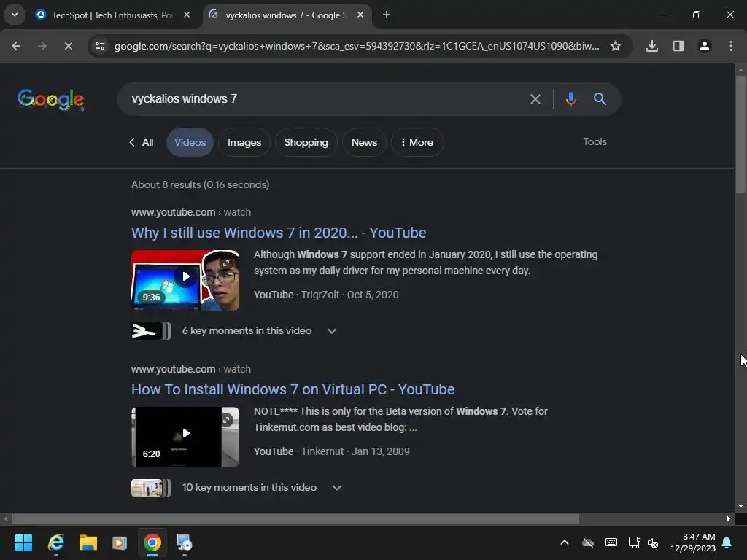Click the magnifier search icon

[600, 99]
